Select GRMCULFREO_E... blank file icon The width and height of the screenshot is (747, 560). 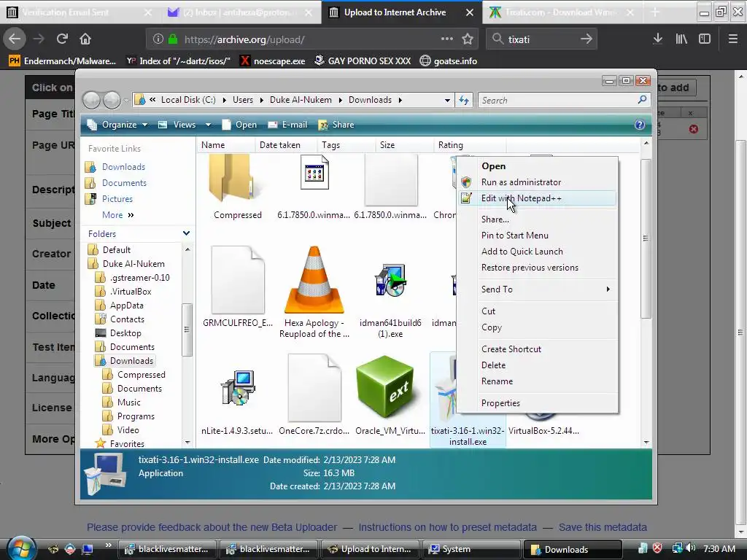(x=238, y=279)
